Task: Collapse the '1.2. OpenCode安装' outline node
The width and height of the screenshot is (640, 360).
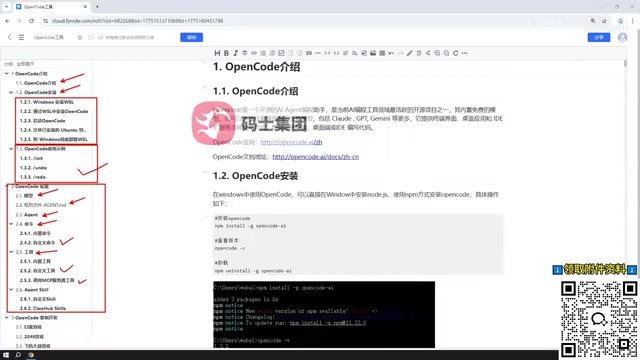Action: tap(11, 92)
